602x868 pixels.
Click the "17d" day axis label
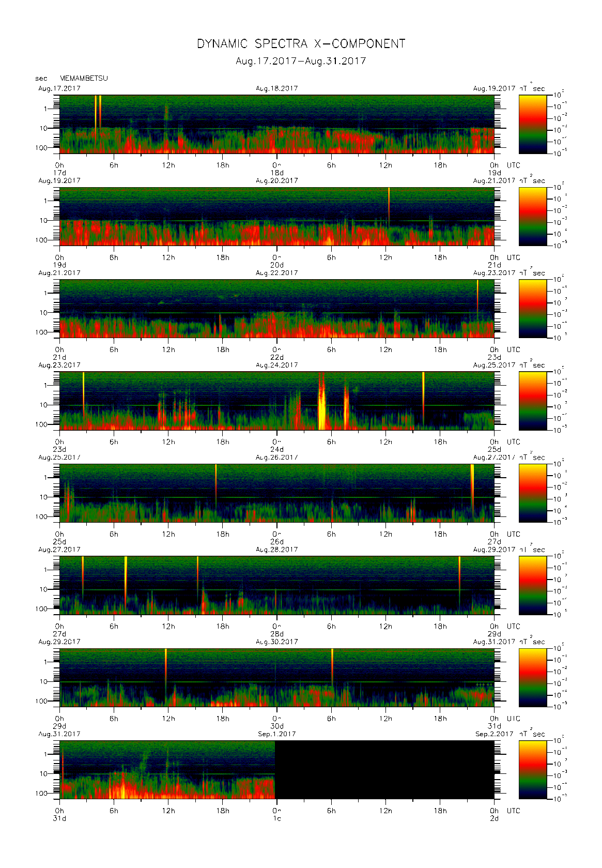coord(60,173)
